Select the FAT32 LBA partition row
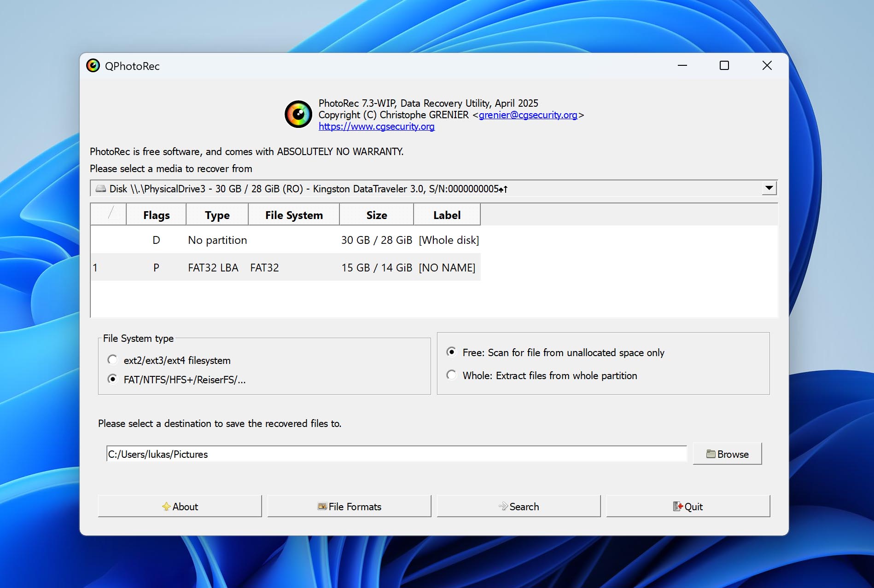Viewport: 874px width, 588px height. (x=286, y=267)
